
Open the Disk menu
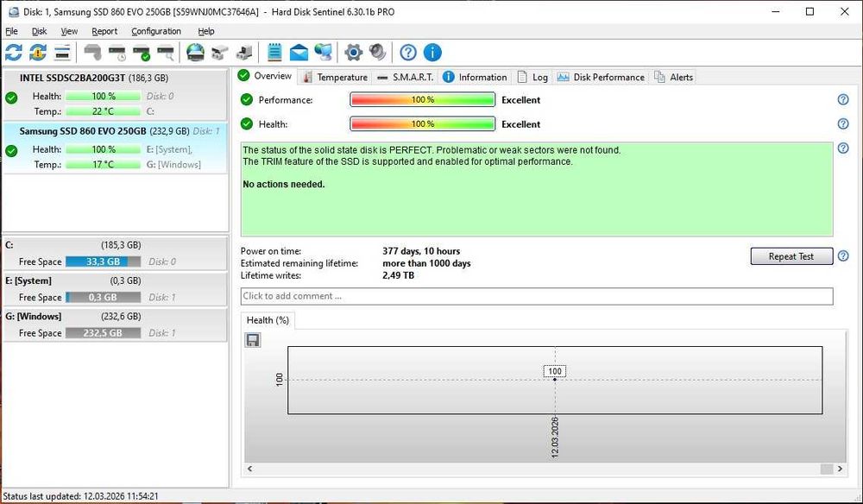tap(39, 31)
